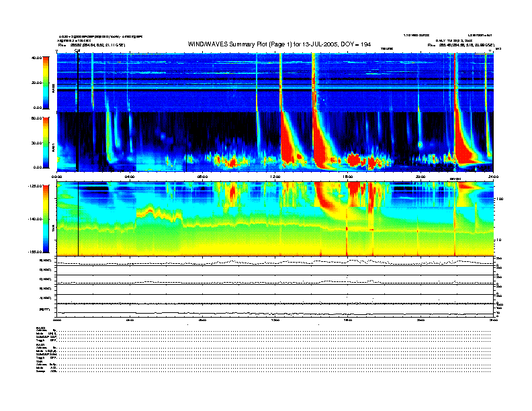Click the RAD2 color scale bar

click(46, 83)
